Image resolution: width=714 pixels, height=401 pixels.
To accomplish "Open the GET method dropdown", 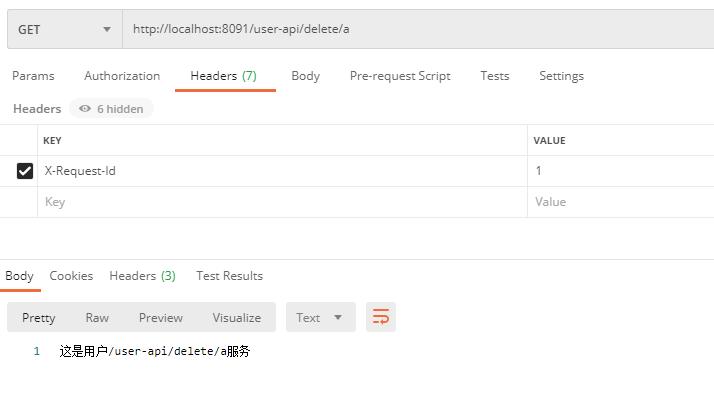I will pos(65,29).
